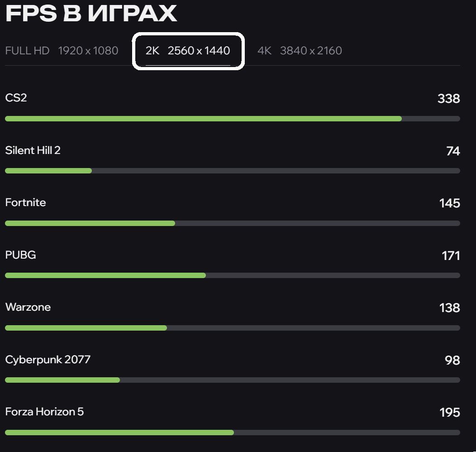
Task: Open the 4K 3840 x 2160 tab
Action: pyautogui.click(x=300, y=51)
